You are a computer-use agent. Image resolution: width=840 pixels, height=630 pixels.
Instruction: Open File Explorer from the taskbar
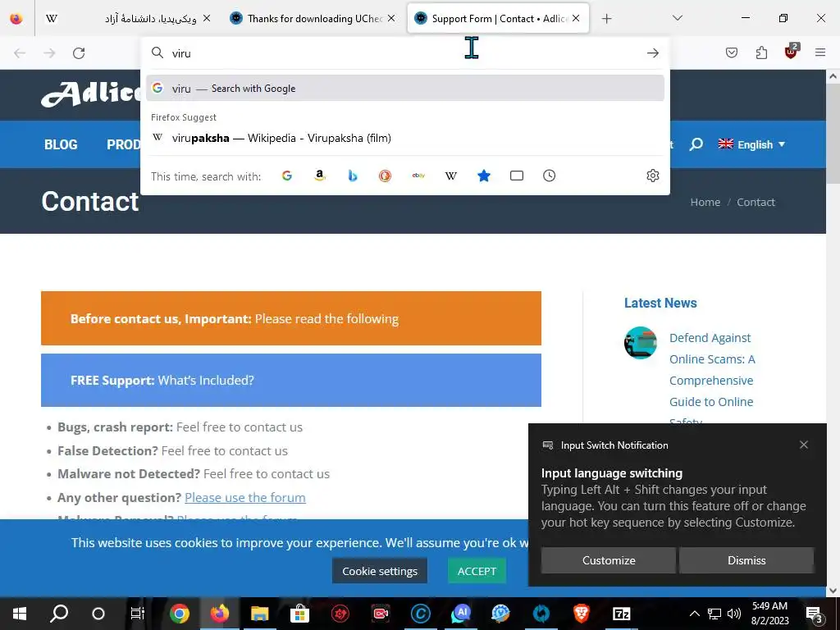pos(260,614)
